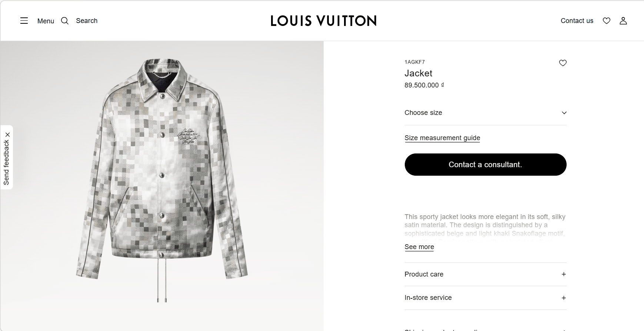
Task: Click the In-store service heading
Action: pos(428,298)
